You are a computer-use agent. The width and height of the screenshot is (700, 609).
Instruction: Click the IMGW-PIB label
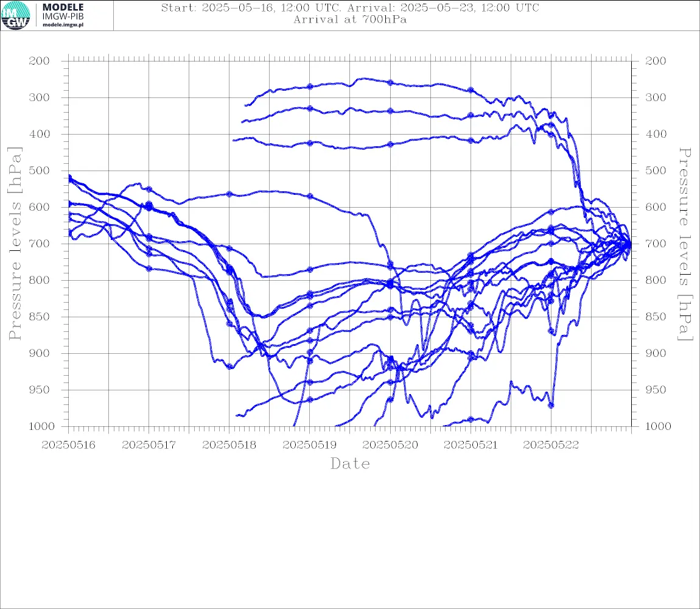[x=63, y=16]
